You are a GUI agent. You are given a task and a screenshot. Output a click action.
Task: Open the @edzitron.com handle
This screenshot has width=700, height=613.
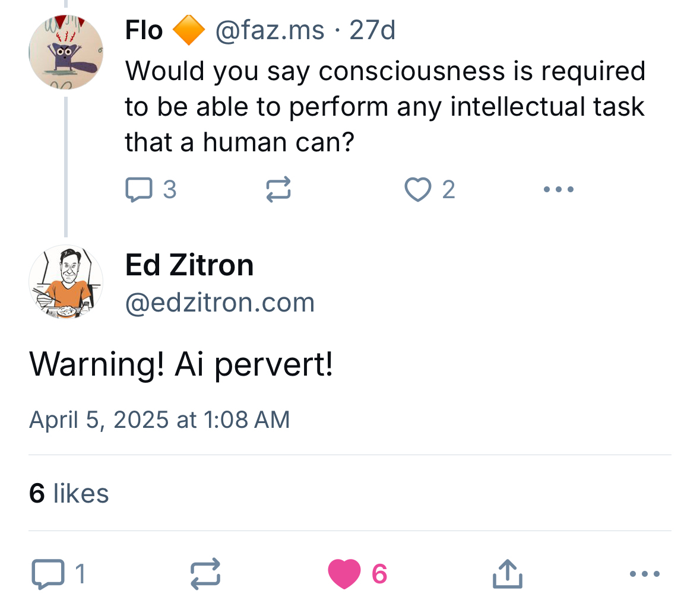click(x=220, y=303)
